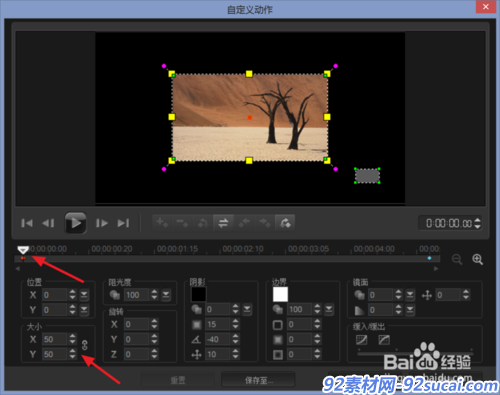Viewport: 500px width, 395px height.
Task: Click the border blur value field
Action: (x=300, y=339)
